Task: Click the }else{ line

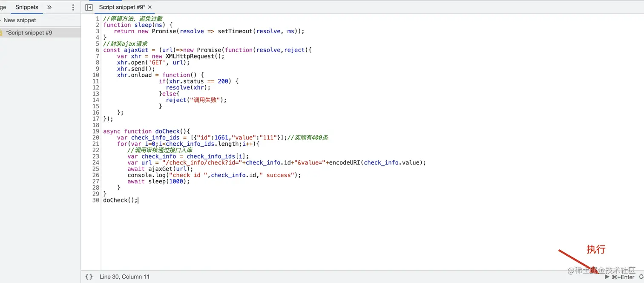Action: [x=169, y=94]
